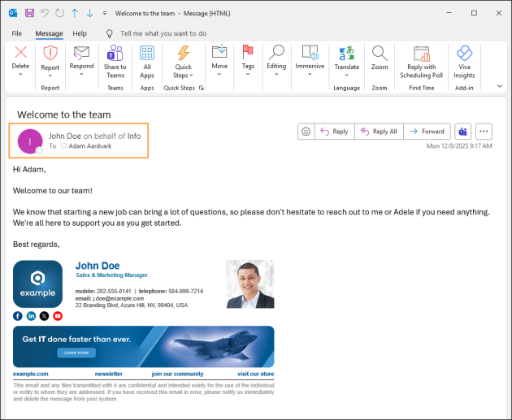Screen dimensions: 512x420
Task: Expand the Move dropdown arrow
Action: point(219,74)
